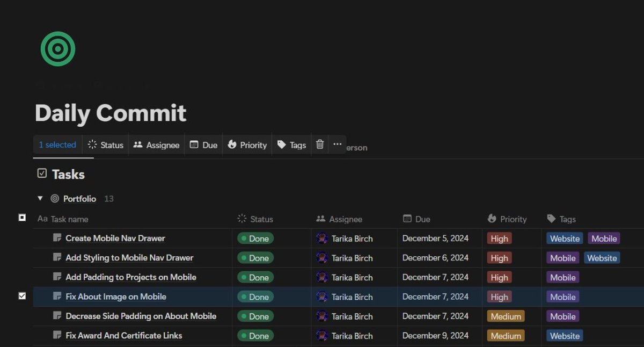644x347 pixels.
Task: Open the three-dots more actions menu
Action: click(x=337, y=144)
